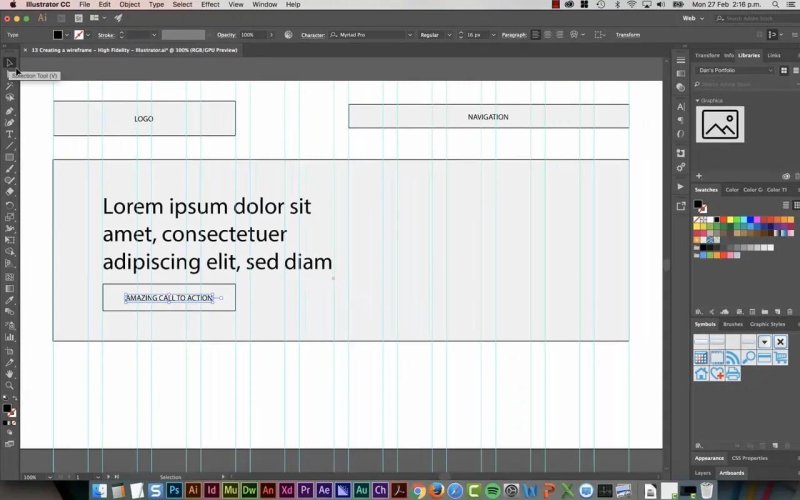800x500 pixels.
Task: Click Recolor Artwork wheel icon in control bar
Action: pos(289,35)
